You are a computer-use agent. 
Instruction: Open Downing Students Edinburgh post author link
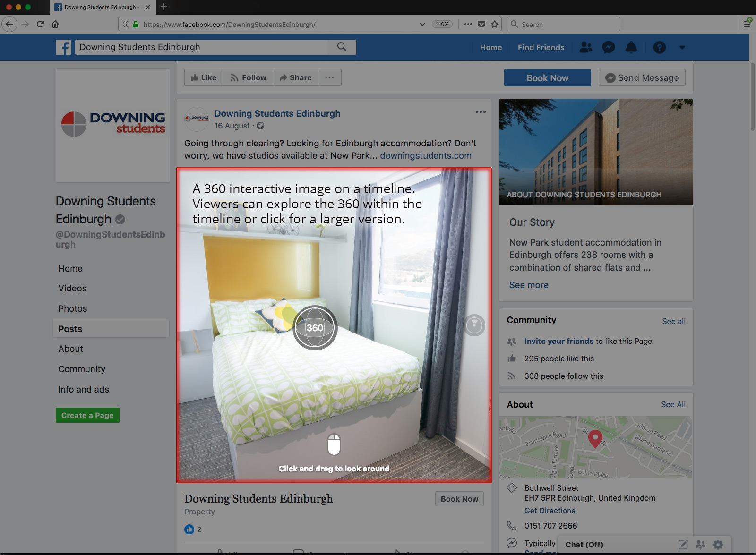pyautogui.click(x=277, y=113)
